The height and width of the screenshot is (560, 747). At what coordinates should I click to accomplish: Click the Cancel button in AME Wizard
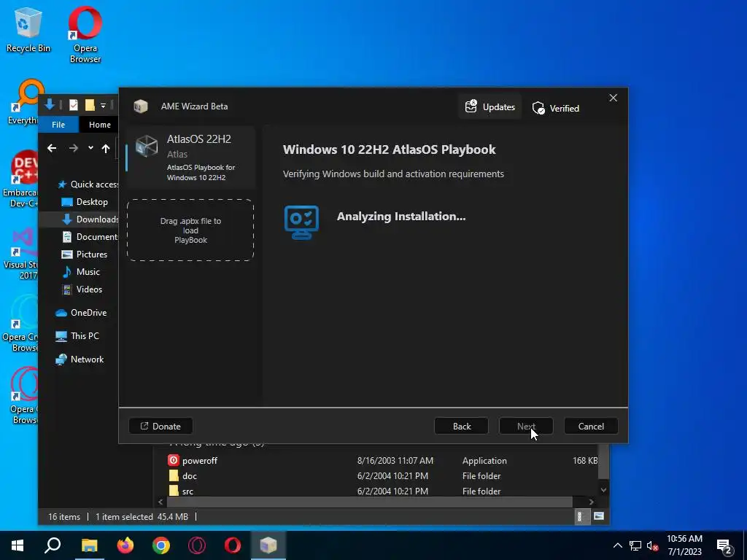click(x=591, y=426)
